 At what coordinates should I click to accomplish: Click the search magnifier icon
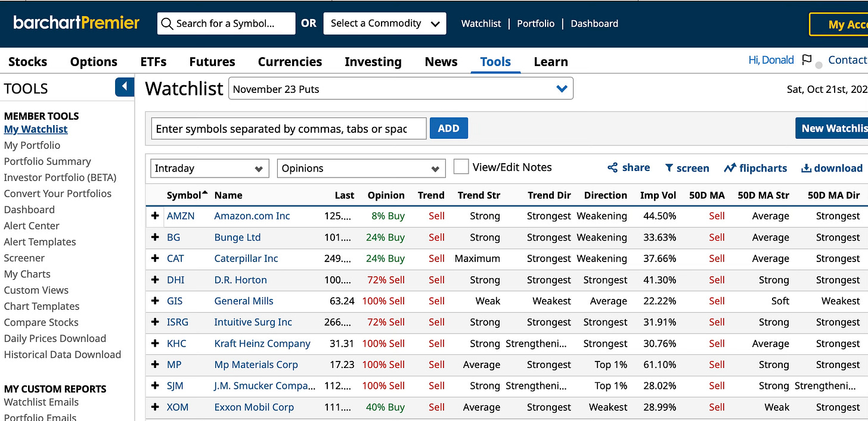click(168, 24)
